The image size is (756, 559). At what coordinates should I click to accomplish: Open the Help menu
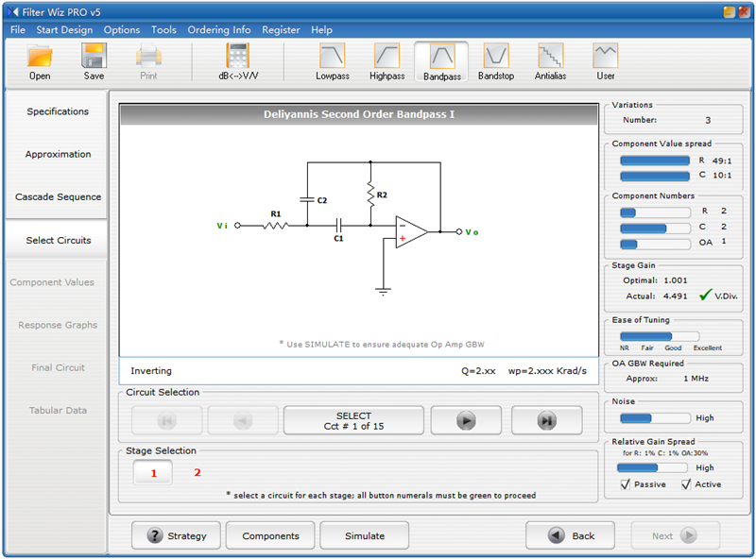(x=321, y=30)
